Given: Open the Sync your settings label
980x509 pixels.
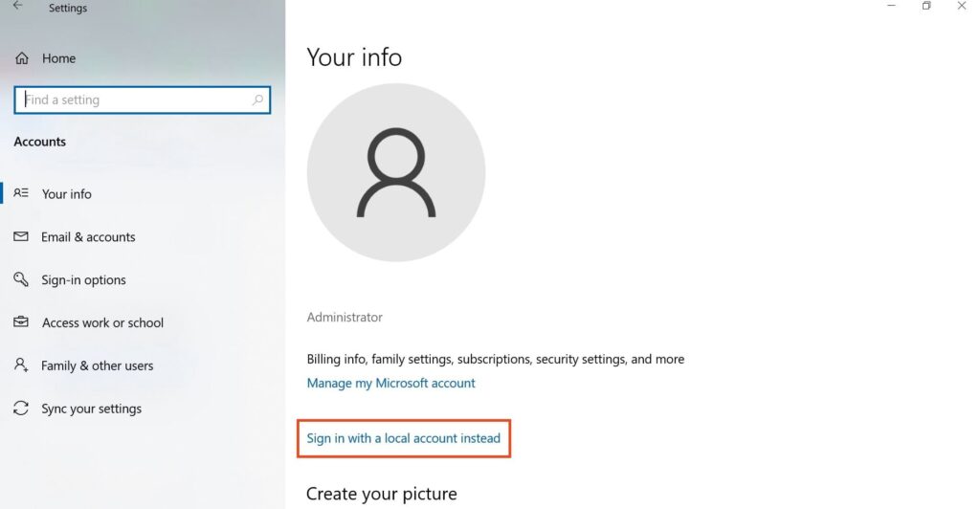Looking at the screenshot, I should click(91, 409).
